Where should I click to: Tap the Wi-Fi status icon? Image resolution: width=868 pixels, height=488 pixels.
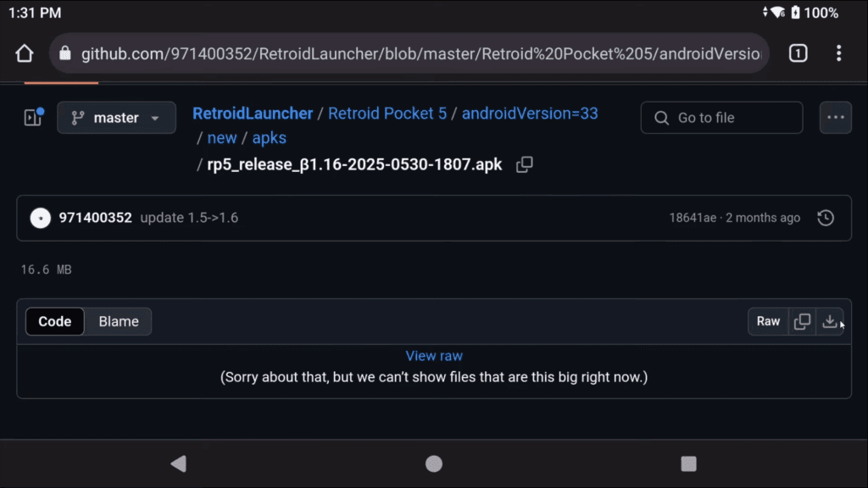pyautogui.click(x=778, y=12)
